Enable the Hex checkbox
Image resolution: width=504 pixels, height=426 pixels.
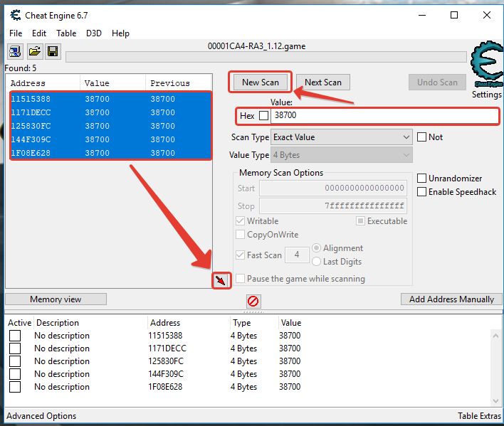(264, 115)
